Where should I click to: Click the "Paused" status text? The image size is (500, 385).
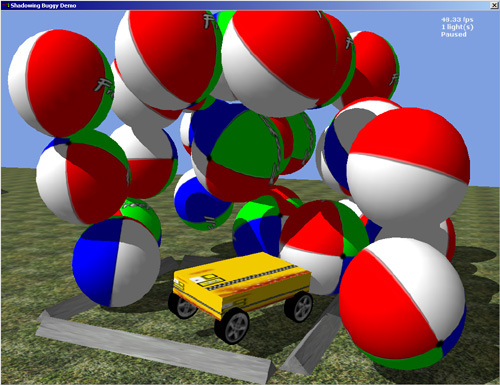point(454,34)
